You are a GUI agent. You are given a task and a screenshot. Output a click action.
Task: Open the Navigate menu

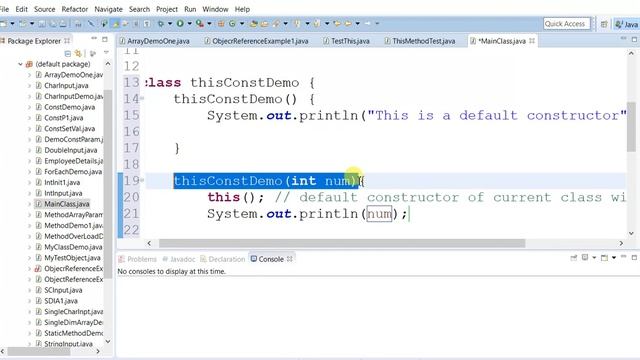(x=108, y=9)
